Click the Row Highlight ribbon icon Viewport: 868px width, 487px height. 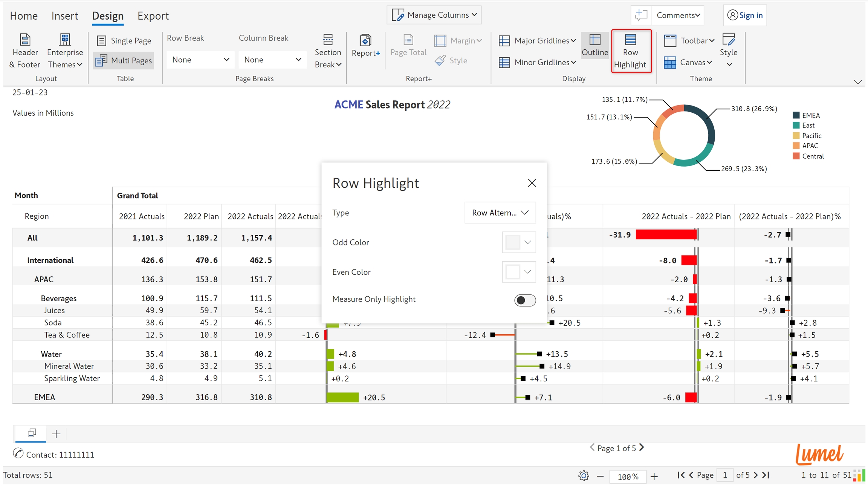(x=631, y=40)
